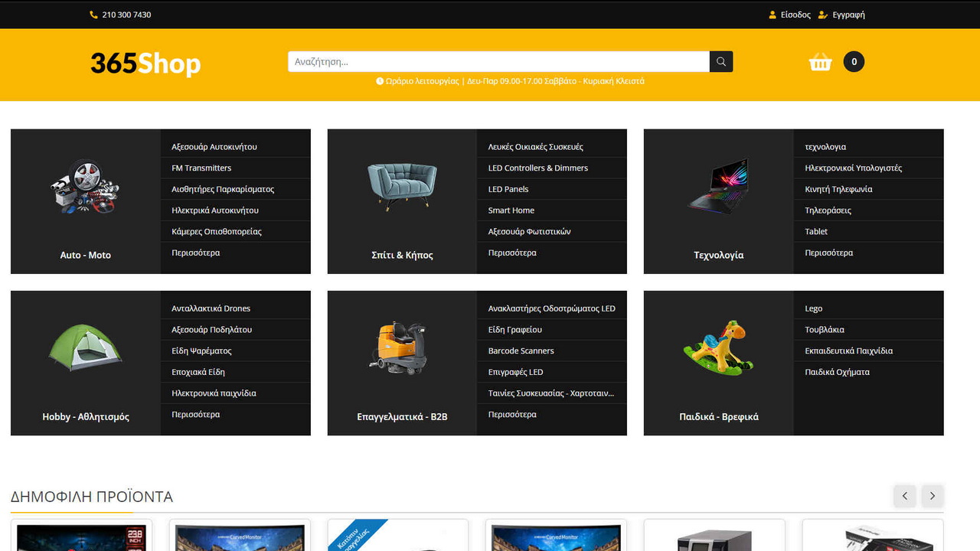This screenshot has width=980, height=551.
Task: Click the 365Shop logo
Action: pyautogui.click(x=145, y=63)
